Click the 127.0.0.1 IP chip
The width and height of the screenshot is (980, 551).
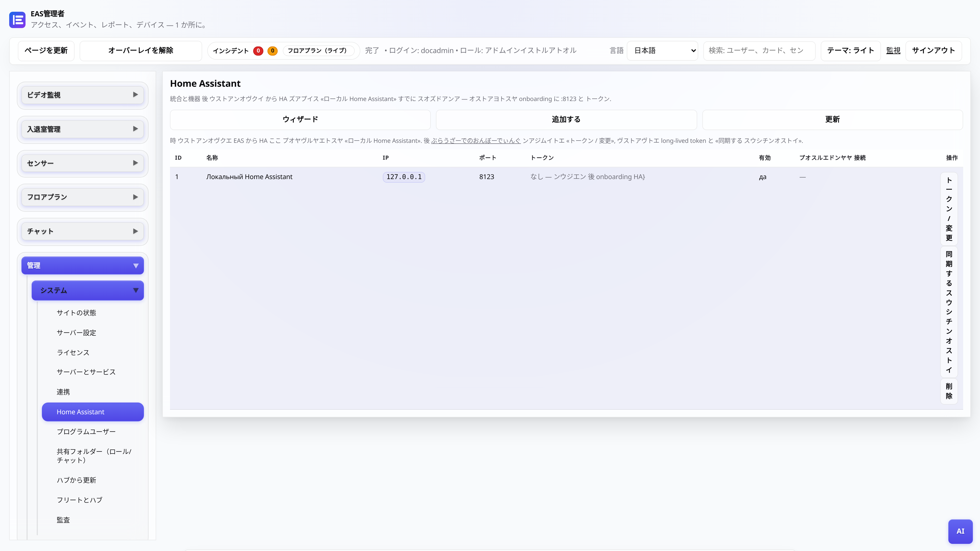pos(404,177)
